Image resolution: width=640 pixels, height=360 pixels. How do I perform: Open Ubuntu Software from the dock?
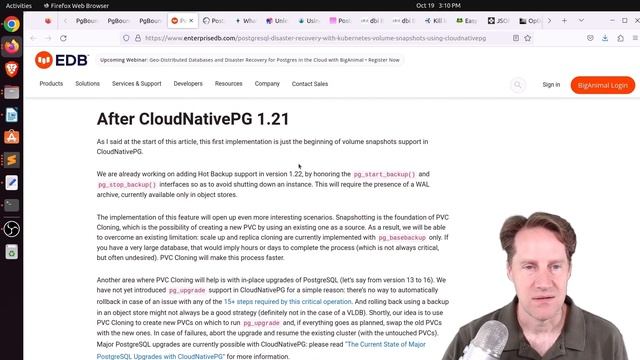coord(11,137)
